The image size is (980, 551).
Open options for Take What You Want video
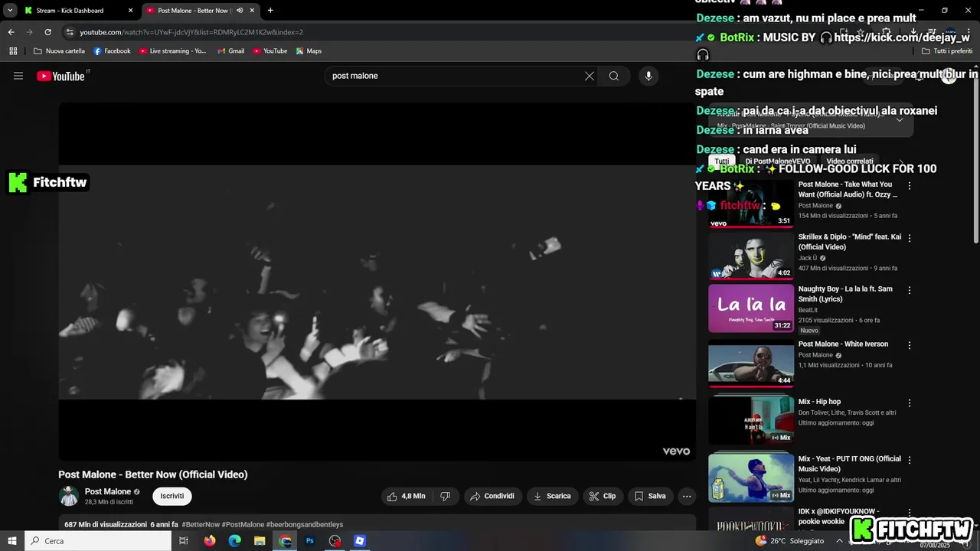click(910, 186)
